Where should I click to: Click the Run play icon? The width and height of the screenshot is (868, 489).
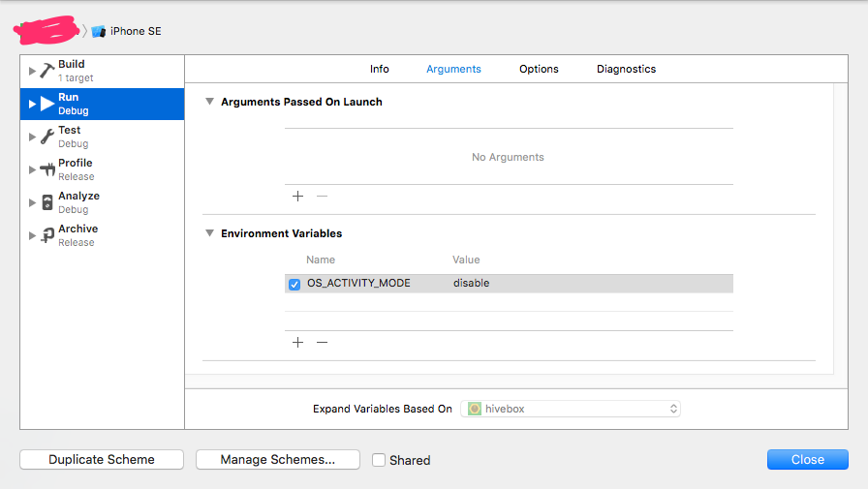tap(46, 104)
